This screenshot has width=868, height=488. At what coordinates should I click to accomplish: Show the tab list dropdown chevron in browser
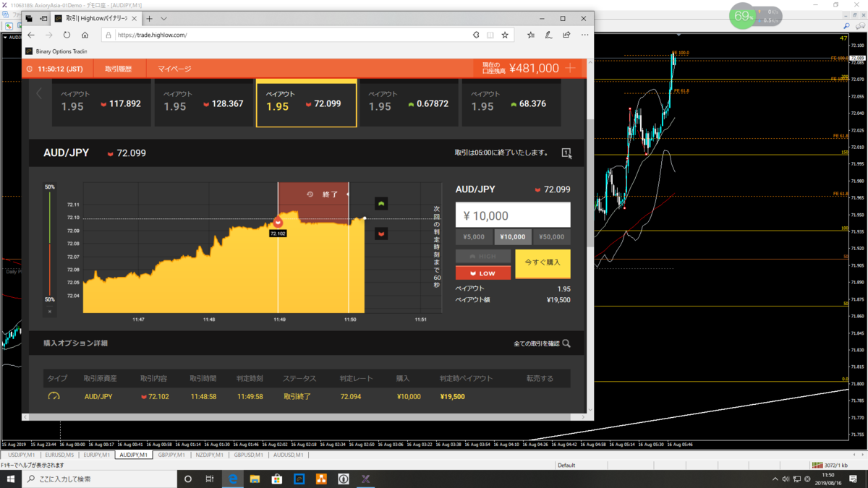click(x=164, y=19)
